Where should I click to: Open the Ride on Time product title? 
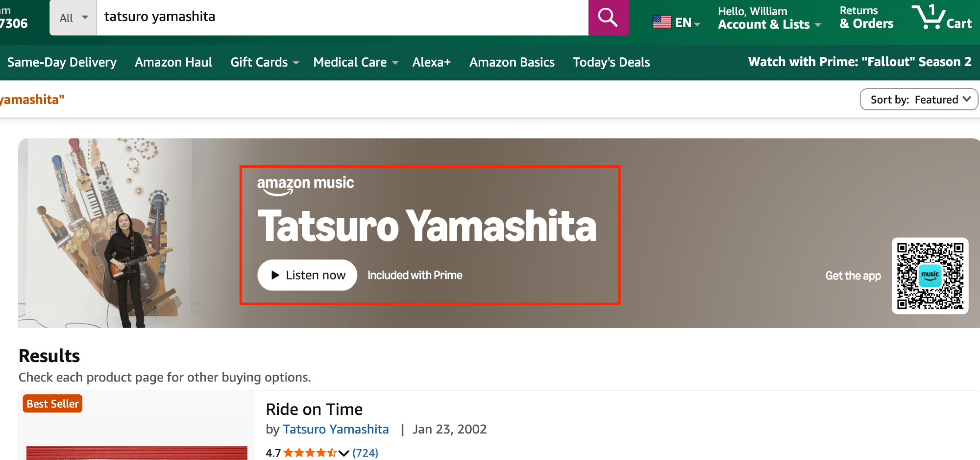pyautogui.click(x=314, y=409)
